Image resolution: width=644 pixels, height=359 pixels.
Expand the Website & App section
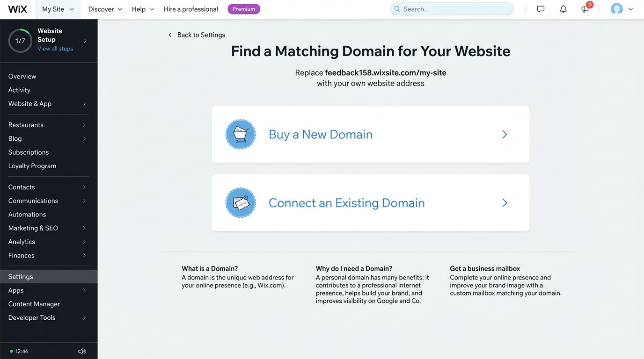(29, 103)
